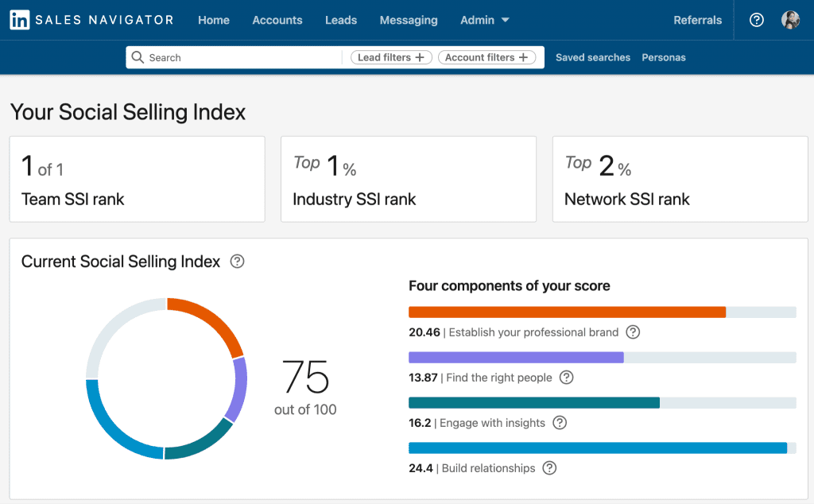Image resolution: width=814 pixels, height=504 pixels.
Task: Click the "Your Social Selling Index" heading
Action: [128, 112]
